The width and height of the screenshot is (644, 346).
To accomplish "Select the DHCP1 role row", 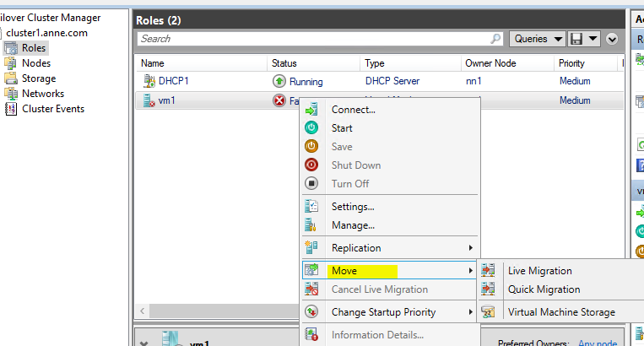I will click(380, 81).
